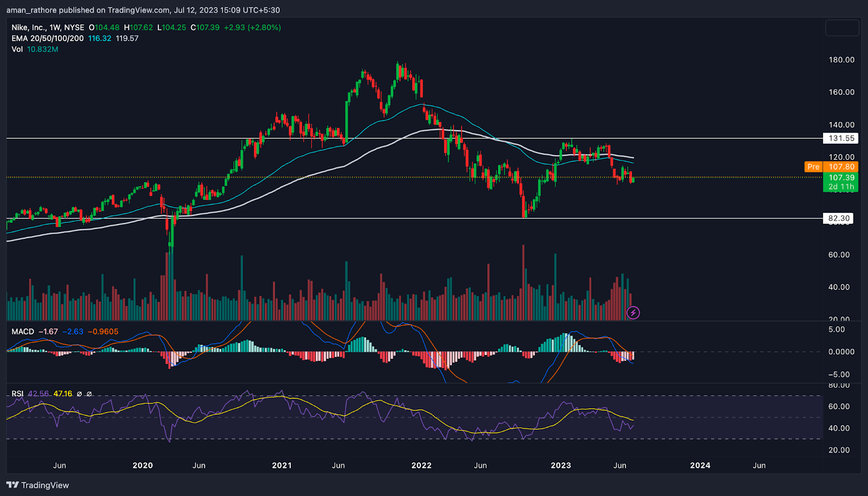Click the 60.00 price axis label
Image resolution: width=868 pixels, height=496 pixels.
coord(839,255)
